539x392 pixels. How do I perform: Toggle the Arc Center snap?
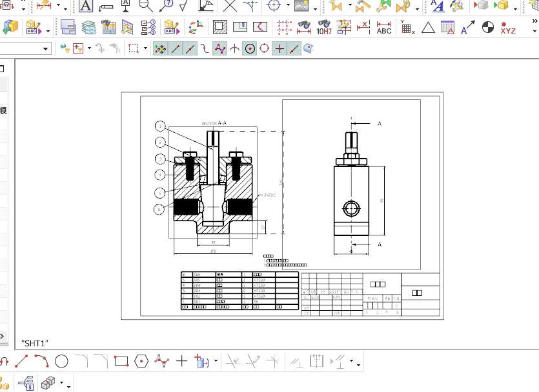250,49
